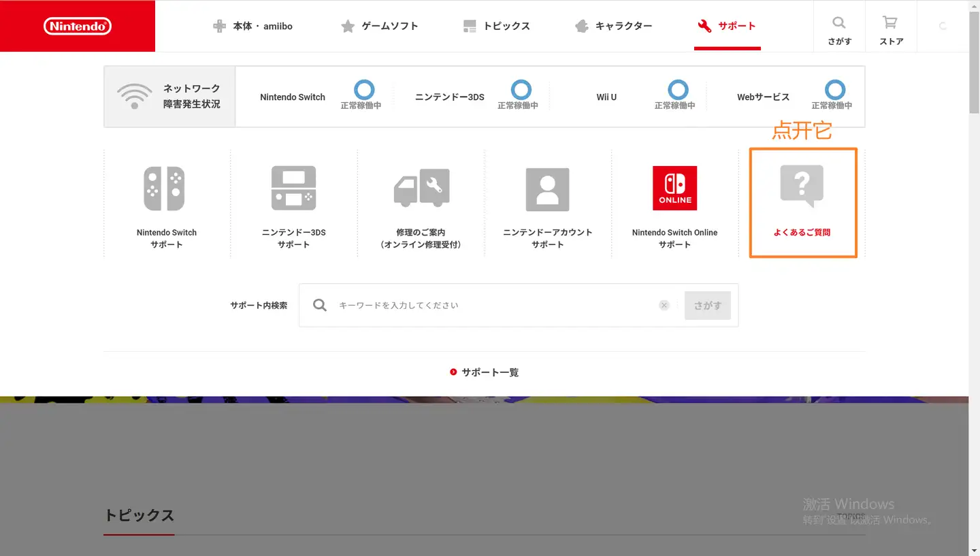
Task: Click the Nintendo Switch 正常稼働中 status text
Action: (x=361, y=105)
